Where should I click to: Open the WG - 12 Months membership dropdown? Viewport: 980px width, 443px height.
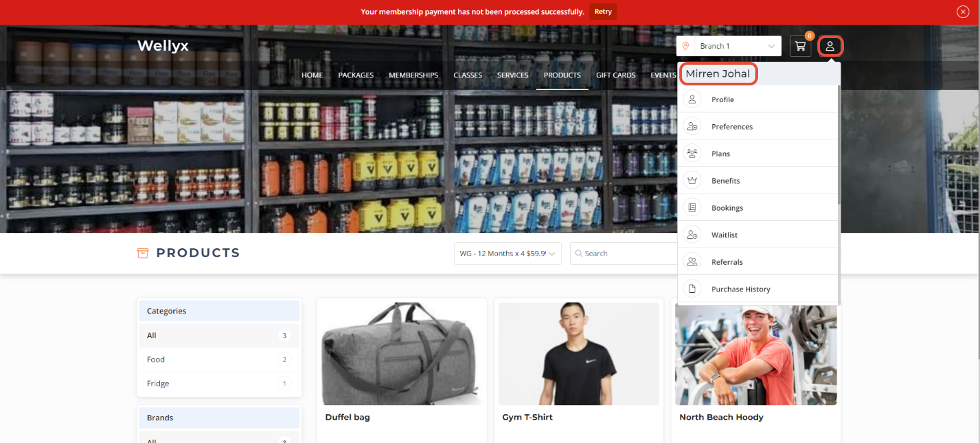(507, 254)
